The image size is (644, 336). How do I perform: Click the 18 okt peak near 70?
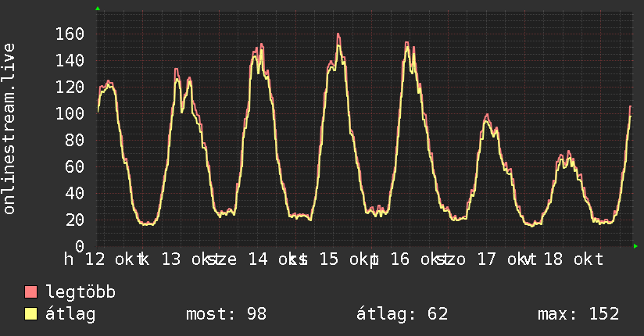coord(568,152)
